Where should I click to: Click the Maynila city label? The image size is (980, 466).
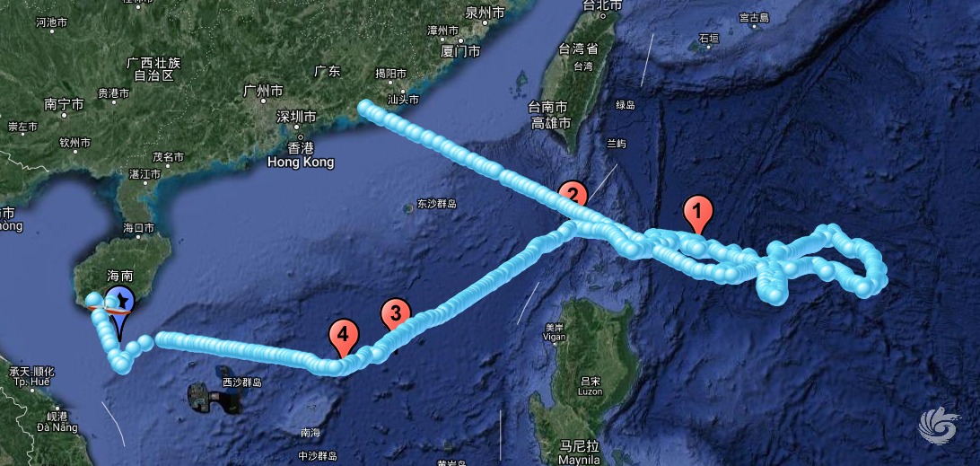click(579, 460)
